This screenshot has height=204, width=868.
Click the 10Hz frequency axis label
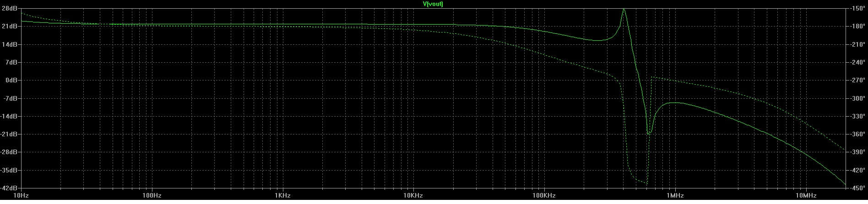tap(21, 196)
